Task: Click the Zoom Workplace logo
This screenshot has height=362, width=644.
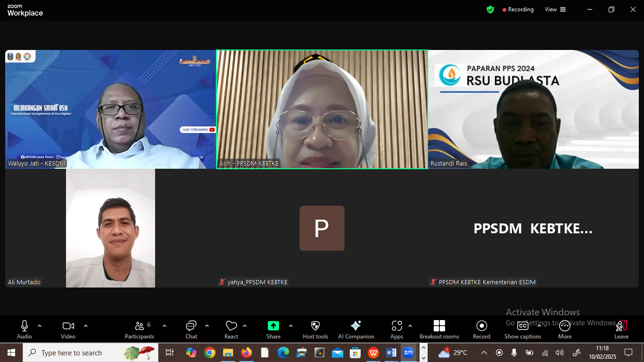Action: [25, 10]
